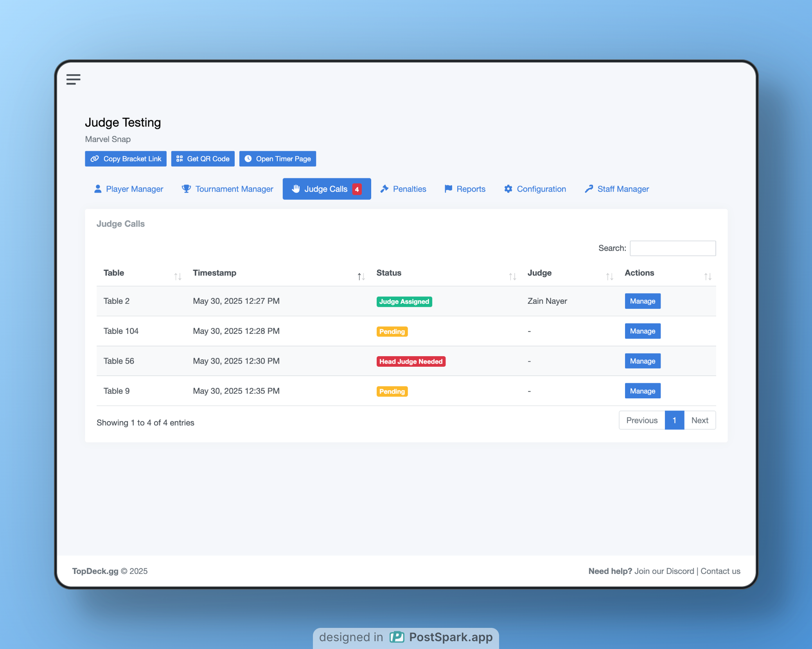The width and height of the screenshot is (812, 649).
Task: Open Timer Page via clock icon button
Action: [277, 159]
